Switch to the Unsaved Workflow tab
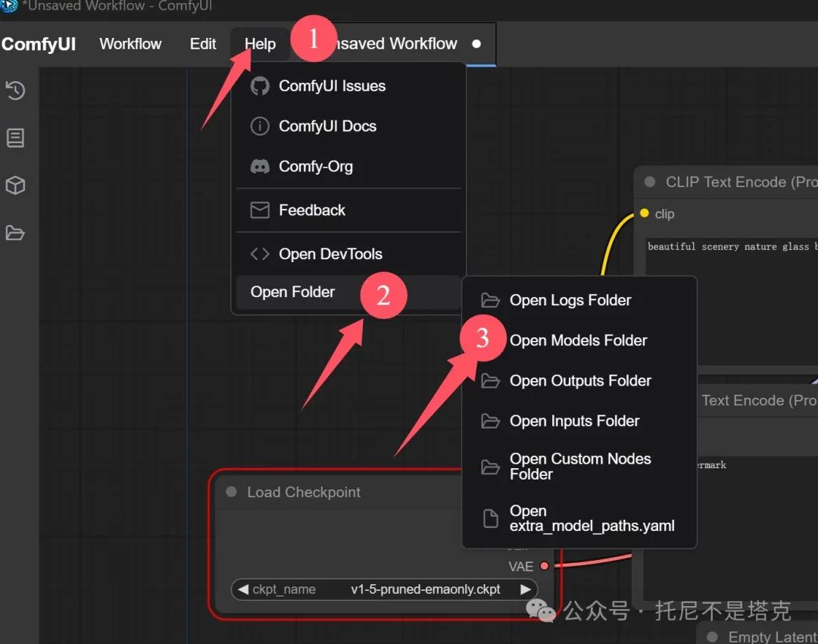The width and height of the screenshot is (818, 644). point(396,44)
